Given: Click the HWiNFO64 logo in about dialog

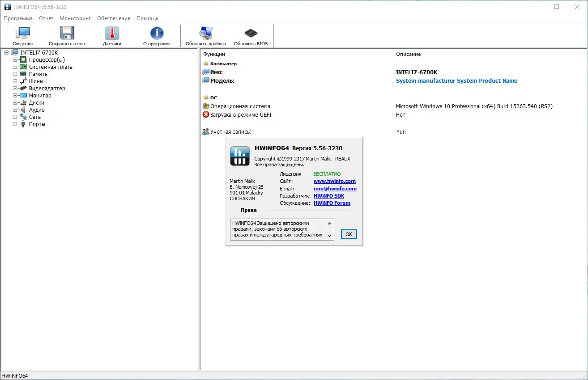Looking at the screenshot, I should (x=239, y=156).
